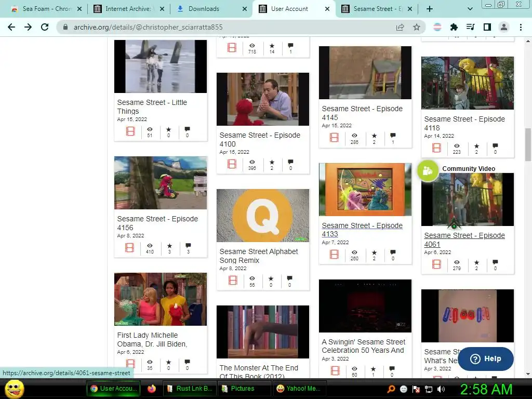This screenshot has width=532, height=399.
Task: Open the share page icon in address bar
Action: (x=400, y=27)
